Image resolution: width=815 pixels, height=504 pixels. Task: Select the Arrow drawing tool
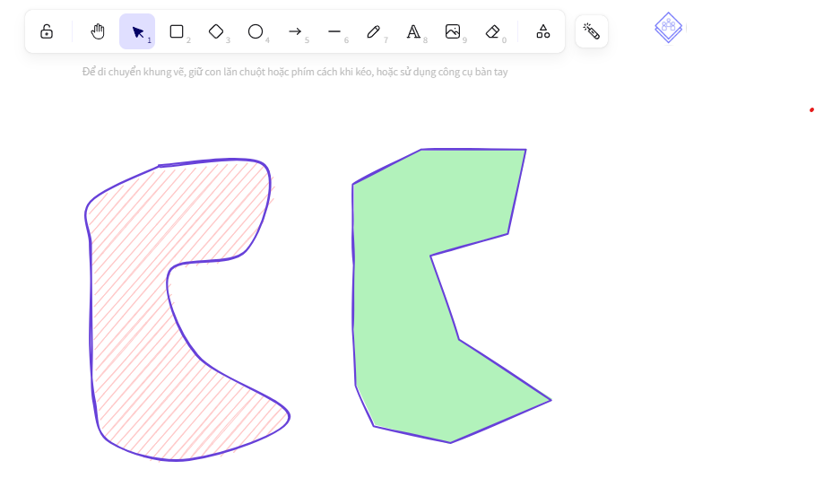[x=295, y=31]
